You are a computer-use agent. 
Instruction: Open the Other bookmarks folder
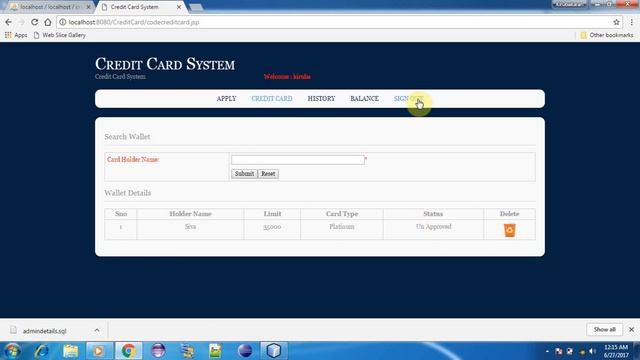coord(607,35)
